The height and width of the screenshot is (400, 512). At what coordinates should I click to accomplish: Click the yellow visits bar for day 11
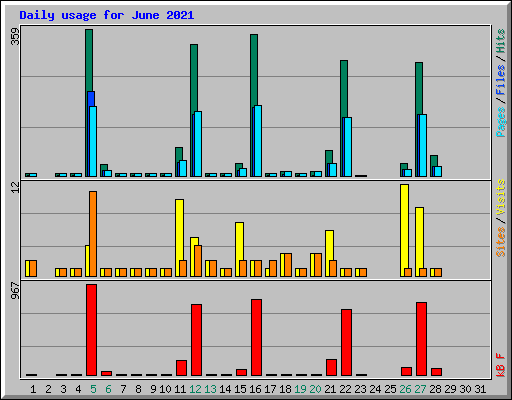coord(179,230)
